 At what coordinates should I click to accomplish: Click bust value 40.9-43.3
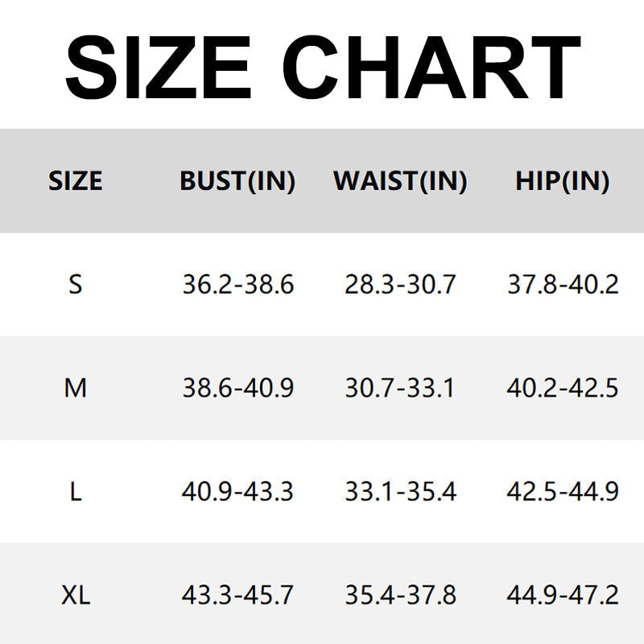tap(237, 491)
